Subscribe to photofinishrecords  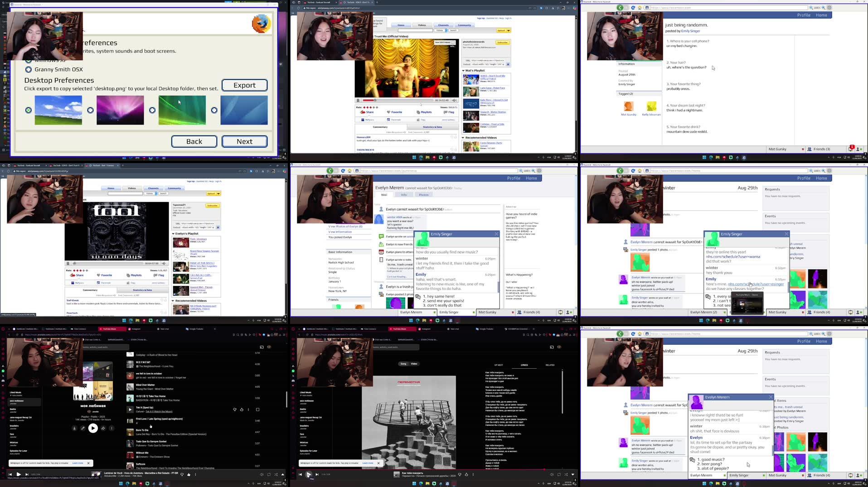[502, 43]
